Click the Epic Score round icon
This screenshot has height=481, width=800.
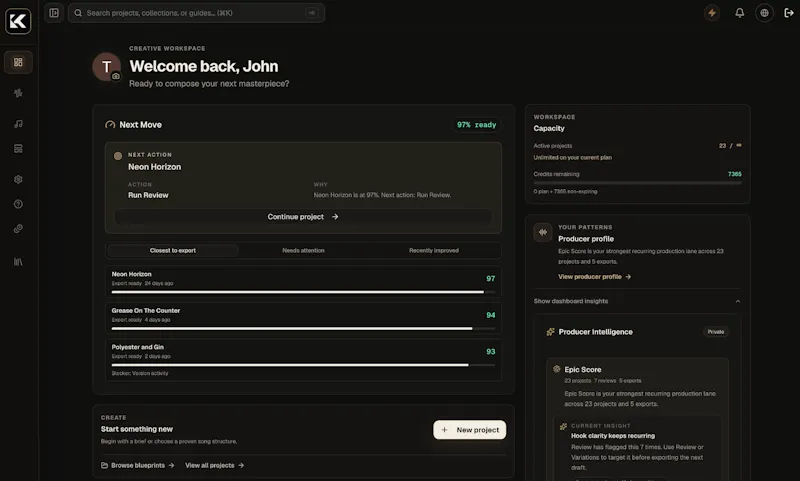coord(557,369)
